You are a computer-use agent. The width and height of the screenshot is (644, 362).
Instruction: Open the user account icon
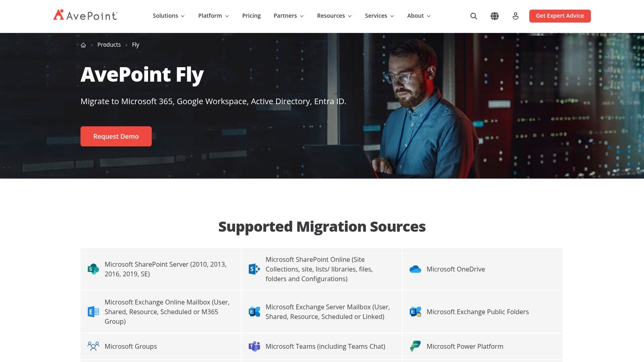tap(516, 16)
